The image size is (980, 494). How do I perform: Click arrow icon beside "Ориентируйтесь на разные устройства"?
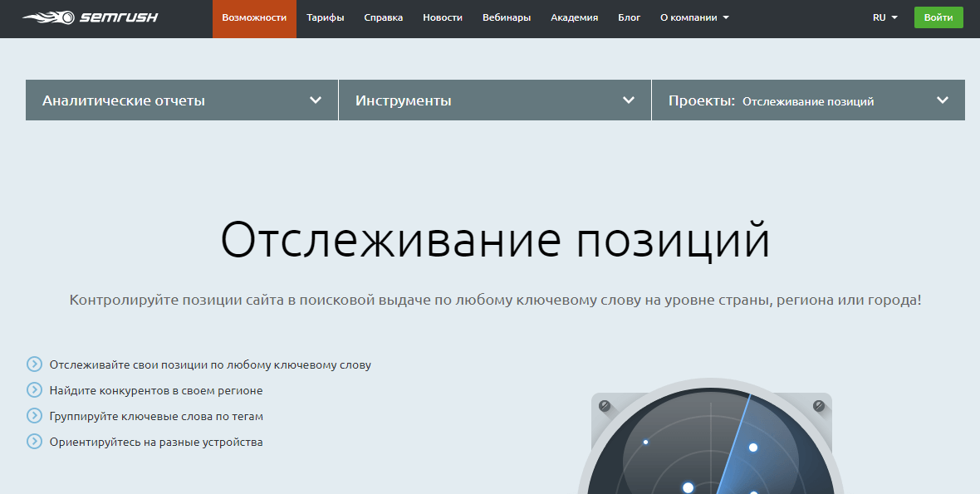click(x=33, y=442)
